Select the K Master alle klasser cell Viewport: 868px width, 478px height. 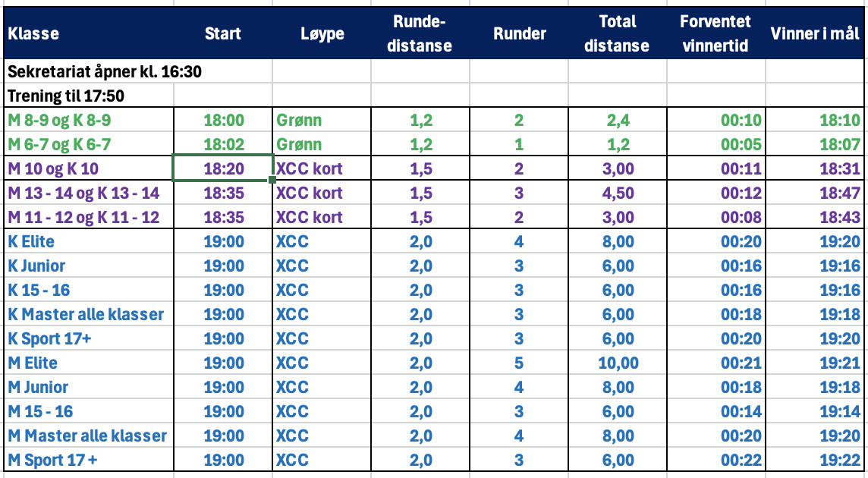(86, 315)
